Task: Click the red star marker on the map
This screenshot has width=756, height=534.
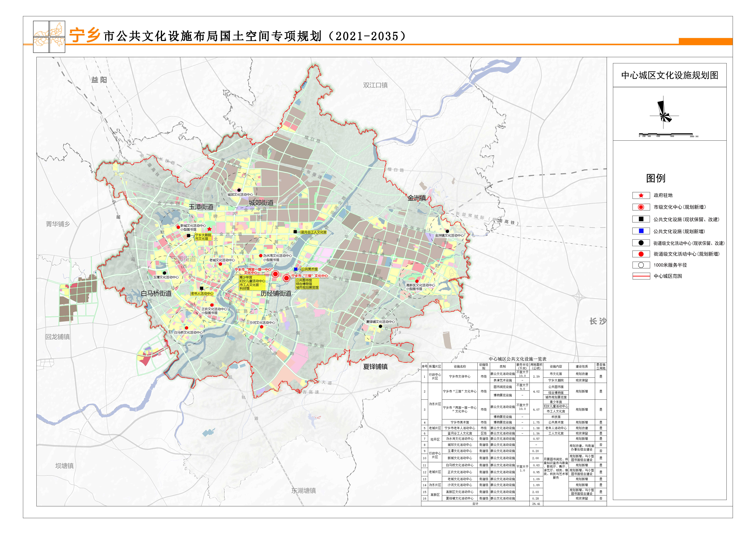Action: point(209,229)
